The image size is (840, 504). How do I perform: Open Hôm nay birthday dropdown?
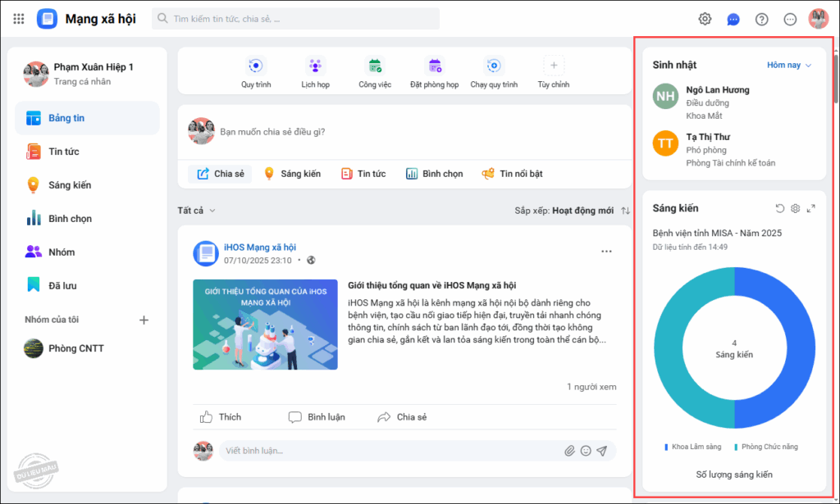789,66
